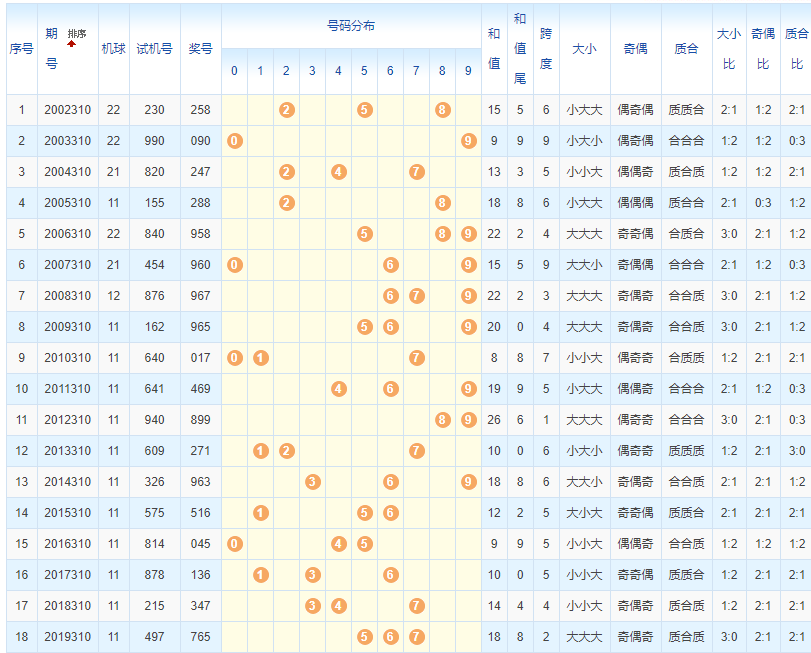
Task: Click the 和值 column header
Action: pyautogui.click(x=493, y=48)
